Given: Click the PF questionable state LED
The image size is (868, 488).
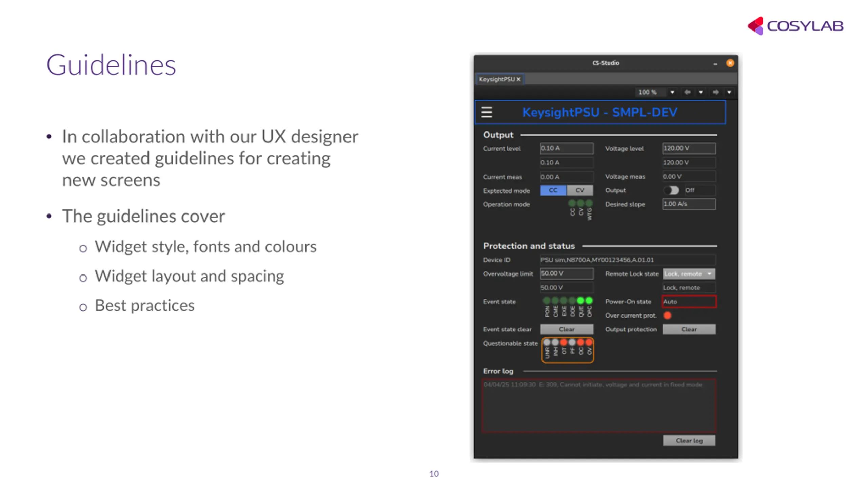Looking at the screenshot, I should tap(572, 342).
